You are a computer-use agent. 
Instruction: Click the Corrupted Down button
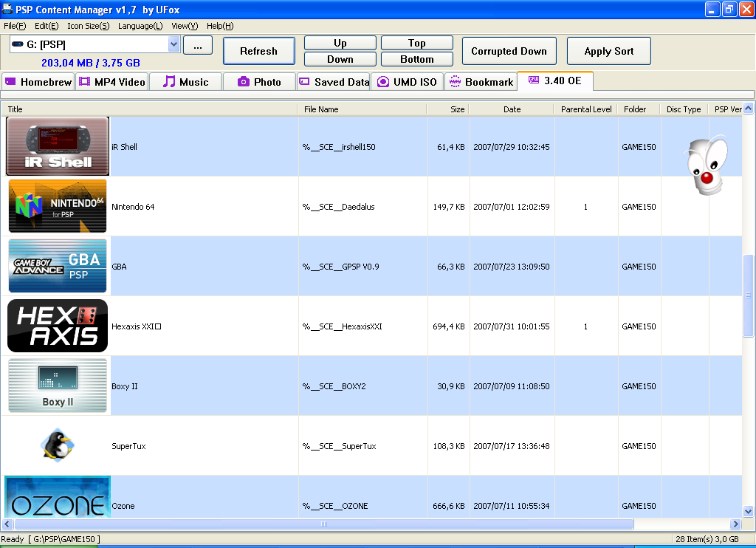coord(509,51)
